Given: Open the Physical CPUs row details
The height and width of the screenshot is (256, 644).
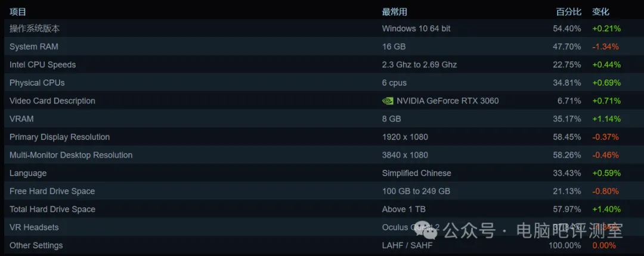Looking at the screenshot, I should (322, 83).
